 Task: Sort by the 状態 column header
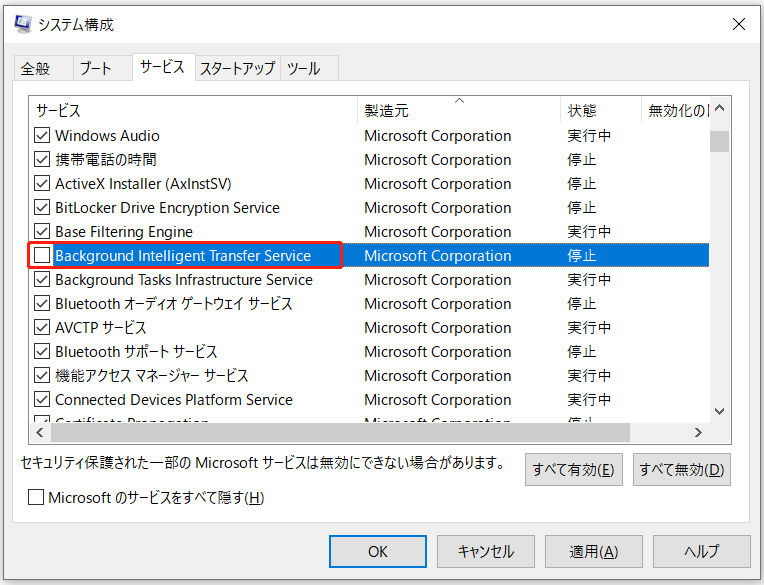pyautogui.click(x=601, y=111)
